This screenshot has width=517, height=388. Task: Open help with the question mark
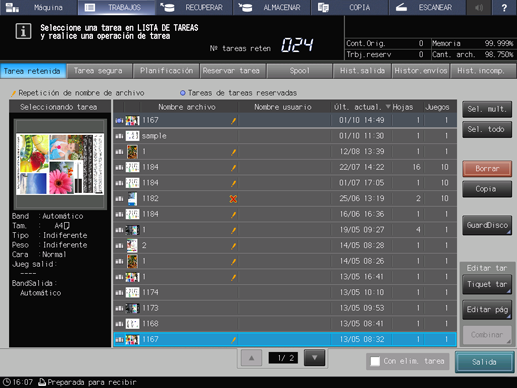pyautogui.click(x=504, y=7)
